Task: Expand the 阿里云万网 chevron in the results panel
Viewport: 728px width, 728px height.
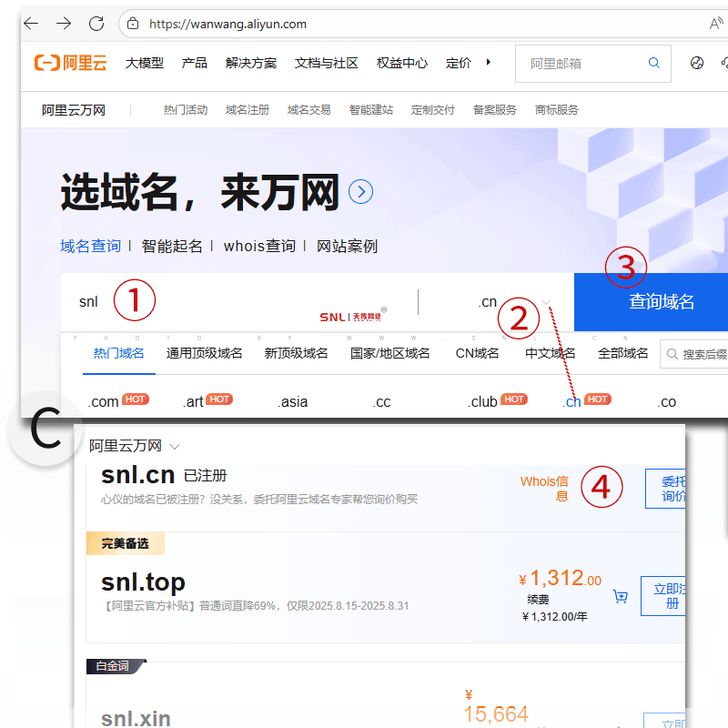Action: [174, 446]
